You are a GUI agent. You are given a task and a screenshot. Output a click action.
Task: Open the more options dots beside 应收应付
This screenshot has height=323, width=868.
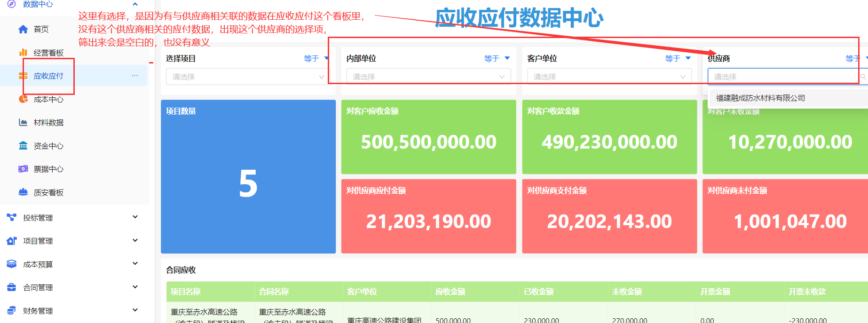tap(135, 76)
